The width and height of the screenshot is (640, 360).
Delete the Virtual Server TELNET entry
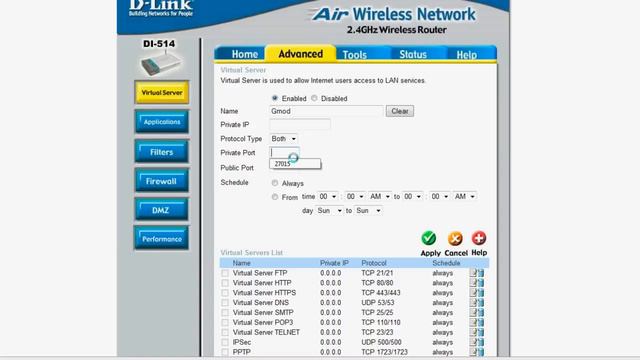pos(481,332)
